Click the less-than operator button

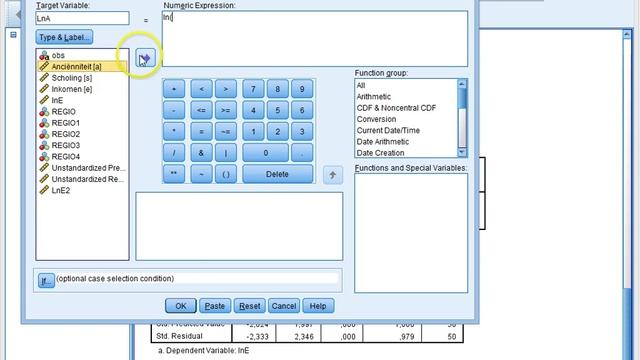click(x=201, y=89)
